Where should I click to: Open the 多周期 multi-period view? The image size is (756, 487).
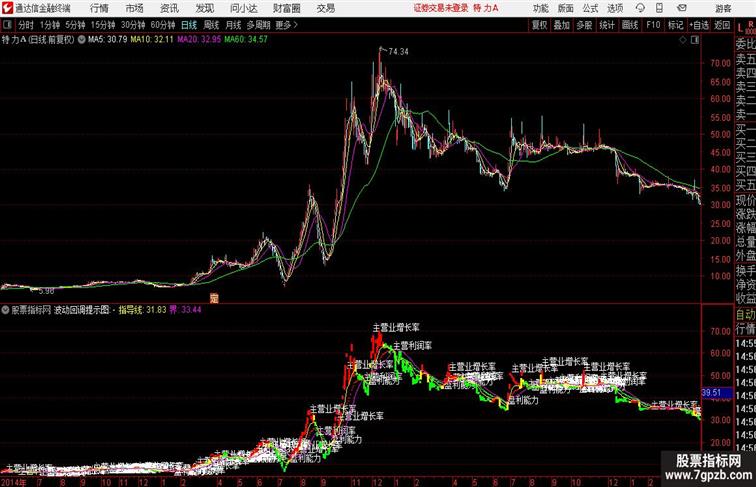pos(258,25)
